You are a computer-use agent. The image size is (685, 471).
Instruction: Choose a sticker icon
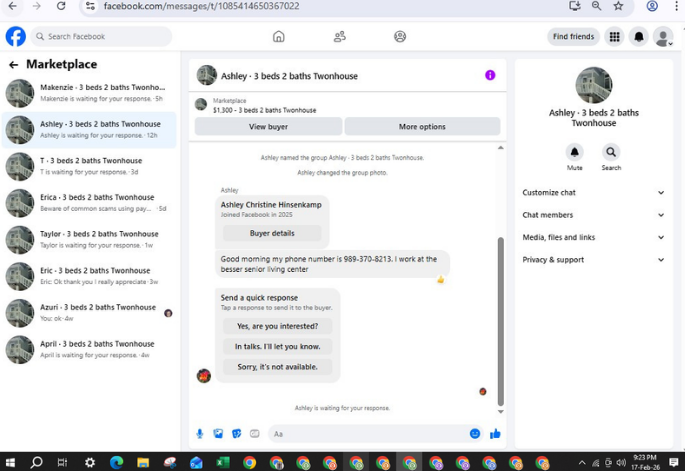point(236,433)
